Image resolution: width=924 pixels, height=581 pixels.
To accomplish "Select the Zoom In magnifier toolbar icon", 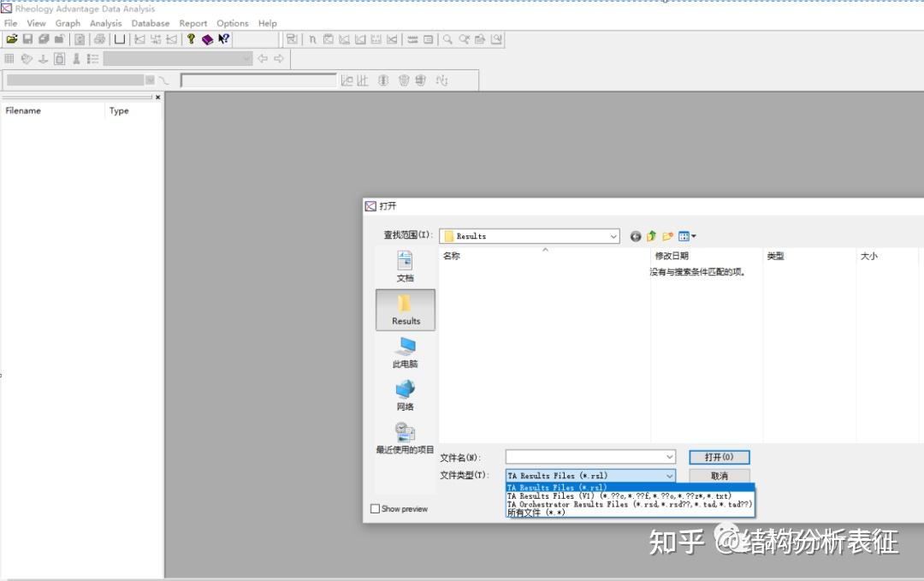I will coord(449,39).
